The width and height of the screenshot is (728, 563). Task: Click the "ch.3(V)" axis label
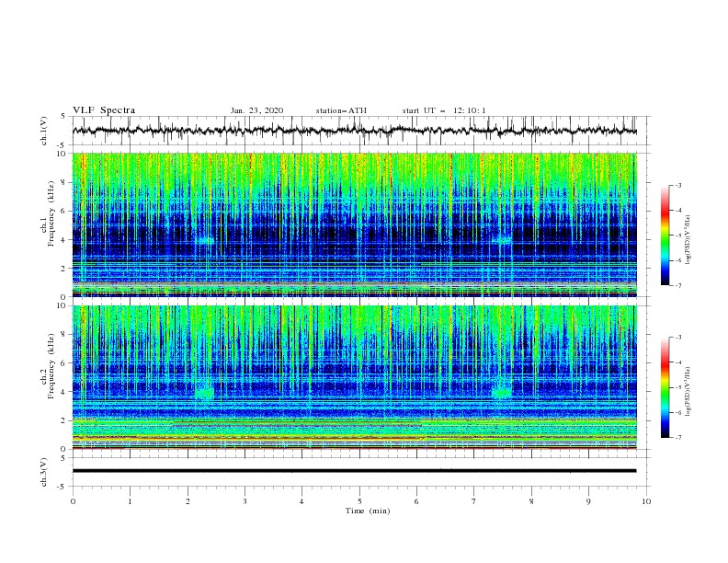click(44, 473)
